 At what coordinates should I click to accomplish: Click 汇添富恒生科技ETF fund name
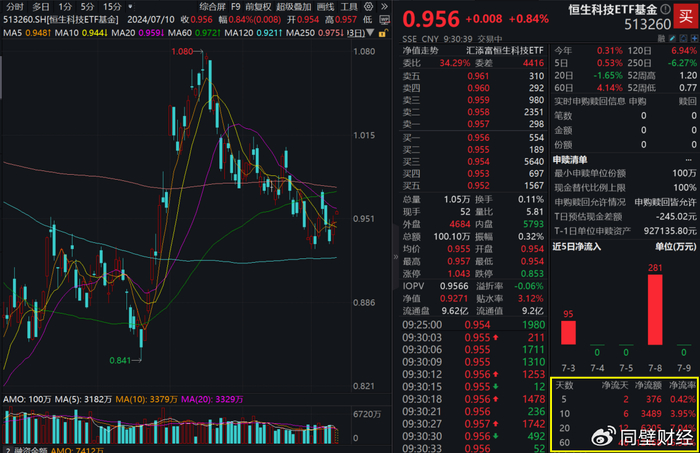(x=505, y=51)
